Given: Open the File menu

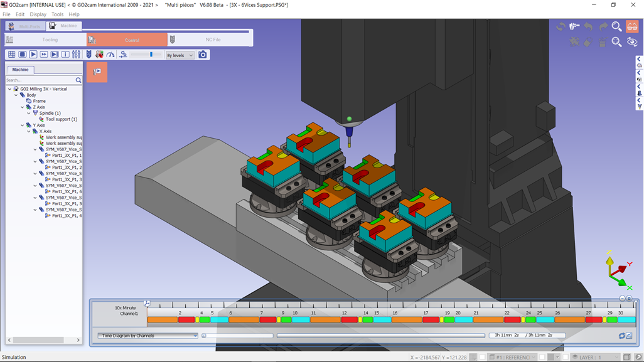Looking at the screenshot, I should pyautogui.click(x=6, y=14).
